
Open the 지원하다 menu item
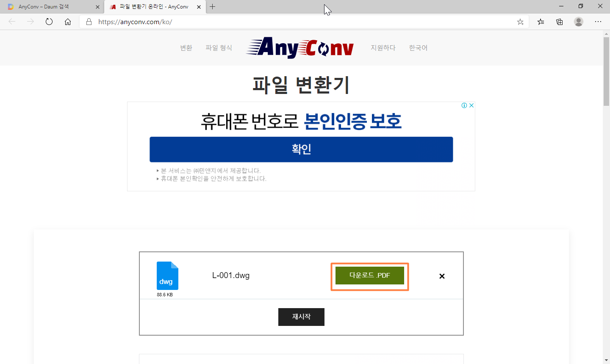coord(383,48)
